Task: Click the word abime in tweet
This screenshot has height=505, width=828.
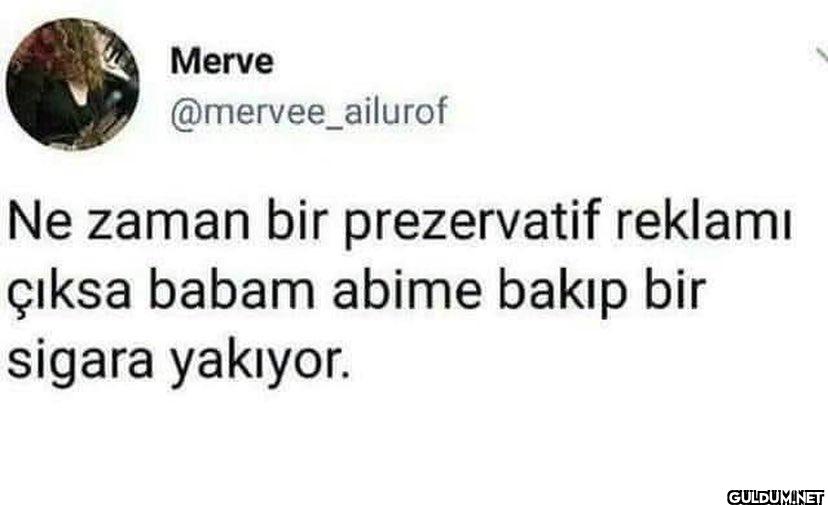Action: pos(407,291)
